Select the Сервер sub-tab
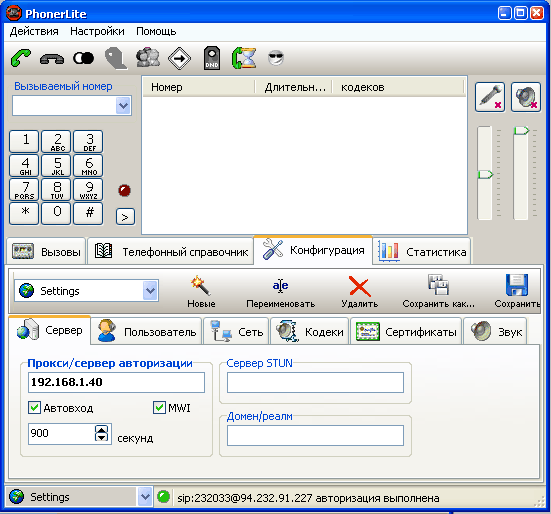551x514 pixels. (50, 330)
